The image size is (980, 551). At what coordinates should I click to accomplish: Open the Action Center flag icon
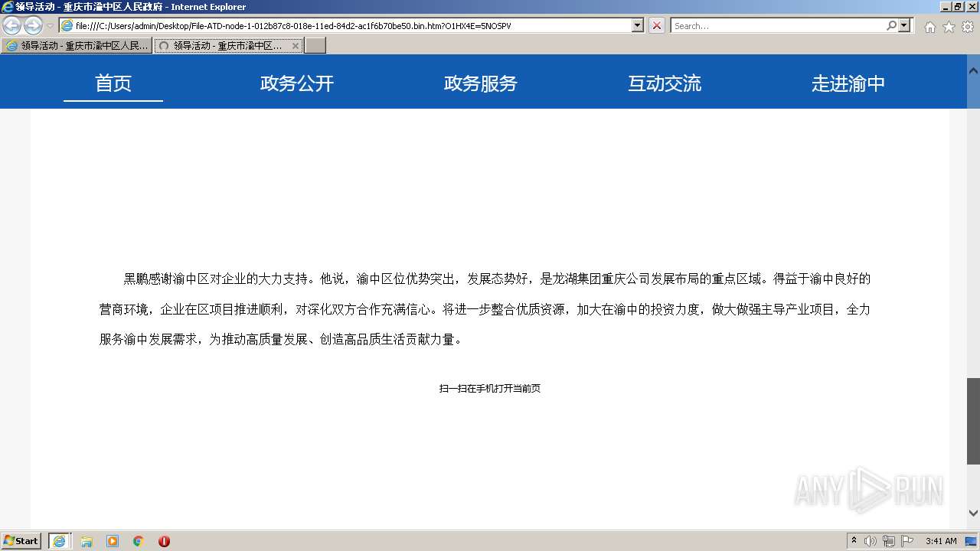[907, 541]
